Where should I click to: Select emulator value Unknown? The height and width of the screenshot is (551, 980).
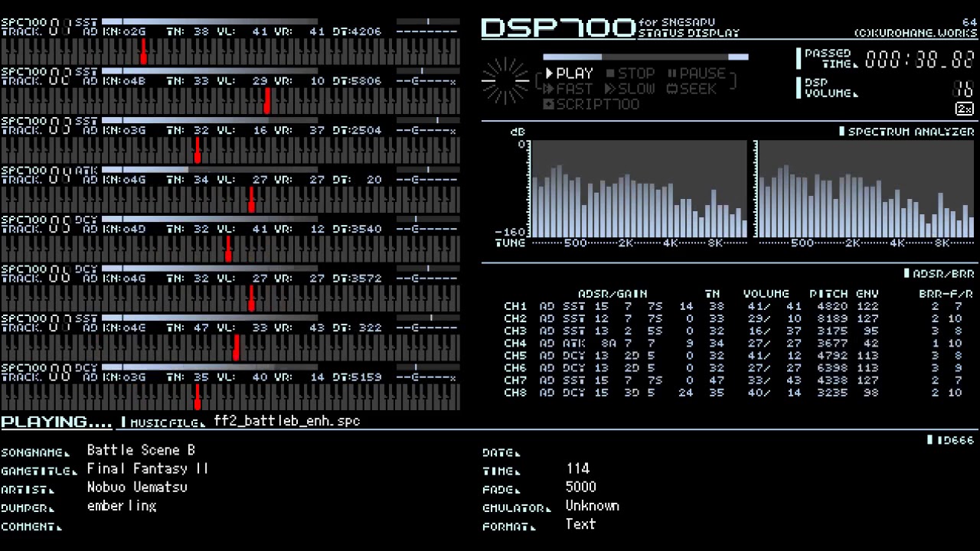[593, 506]
